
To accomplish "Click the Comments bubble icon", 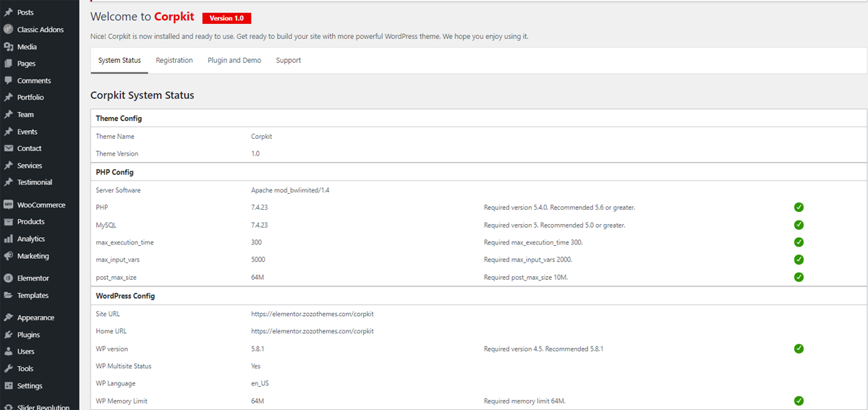I will 9,80.
